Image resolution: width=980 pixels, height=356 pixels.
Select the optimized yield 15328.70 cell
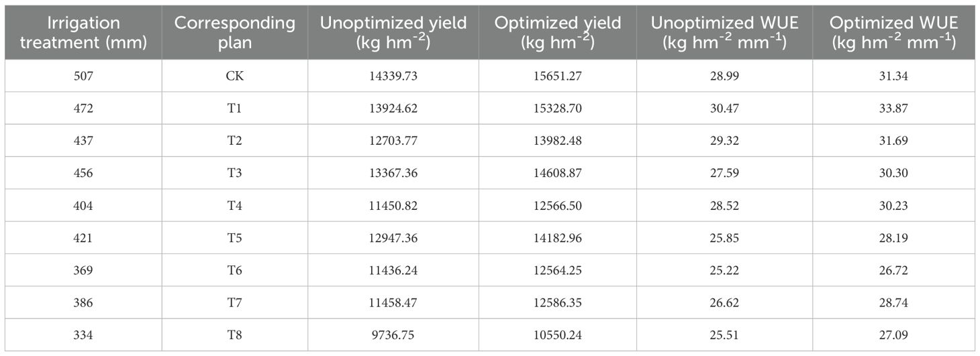558,109
